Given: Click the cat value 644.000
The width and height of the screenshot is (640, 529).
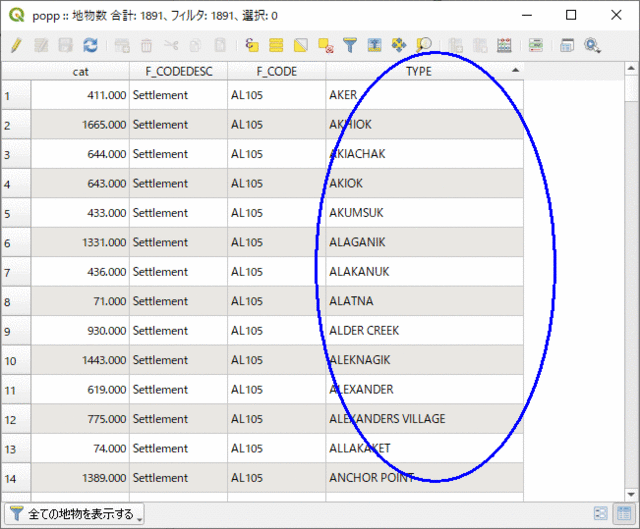Looking at the screenshot, I should pyautogui.click(x=80, y=154).
